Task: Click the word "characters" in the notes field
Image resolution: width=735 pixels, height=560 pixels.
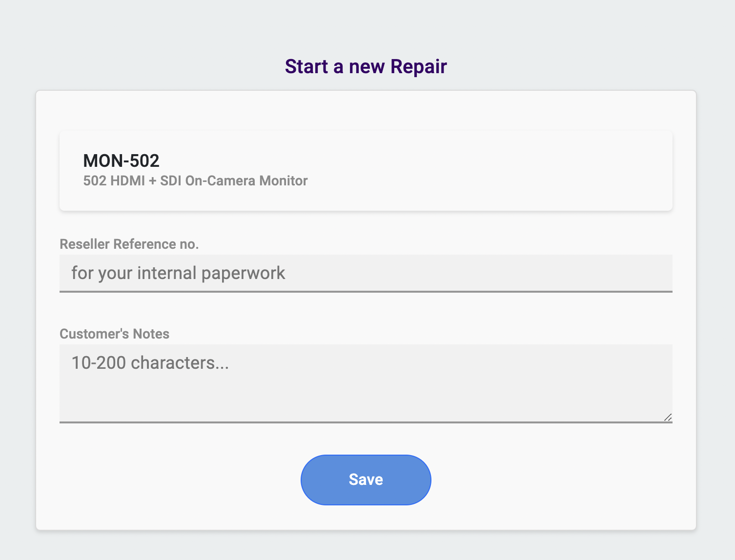Action: point(173,363)
